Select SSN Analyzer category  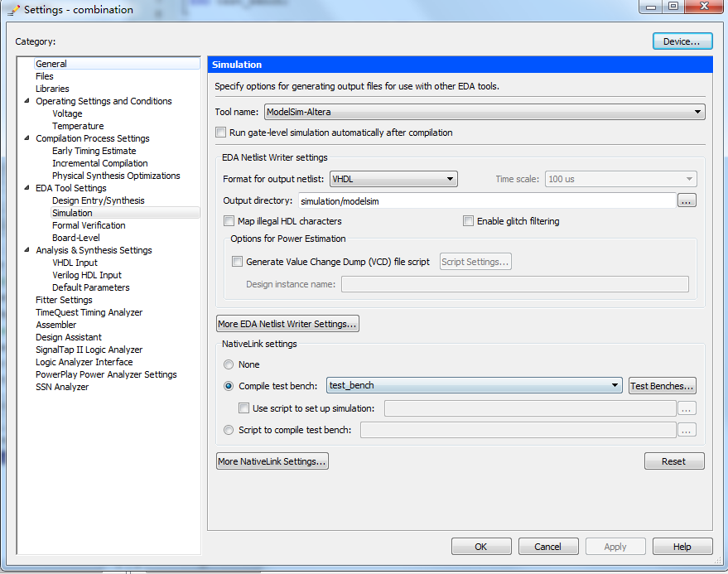point(62,387)
